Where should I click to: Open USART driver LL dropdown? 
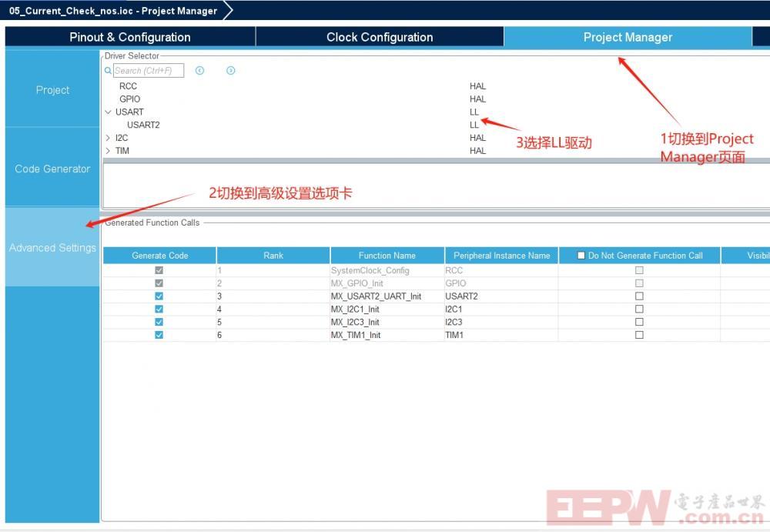(x=474, y=112)
